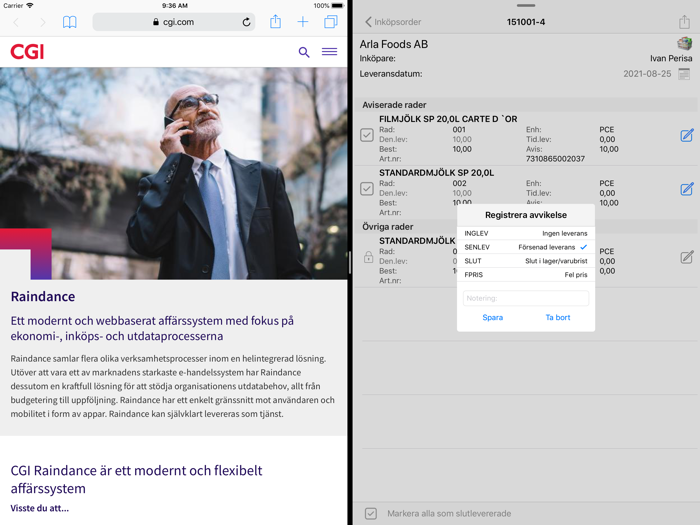Tap battery indicator in status bar
The width and height of the screenshot is (700, 525).
click(x=338, y=6)
